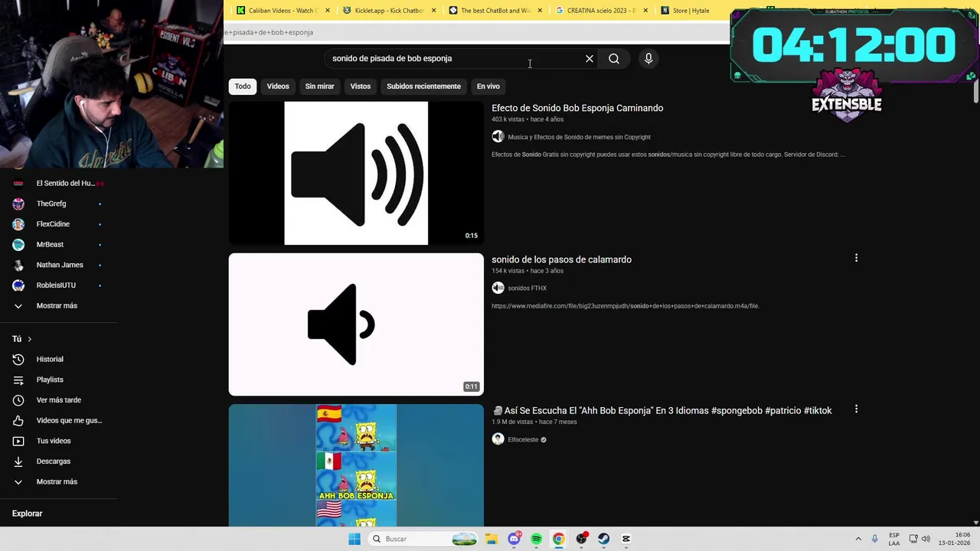Click the Ahh Bob Esponja flags thumbnail
The image size is (980, 551).
coord(356,465)
